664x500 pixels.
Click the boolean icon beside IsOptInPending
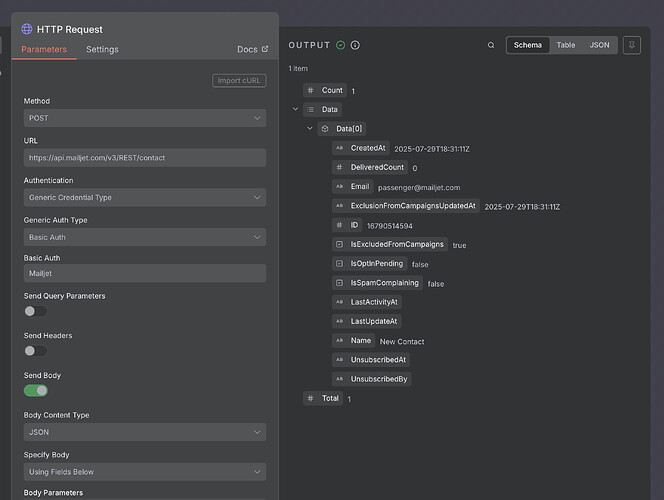tap(339, 263)
